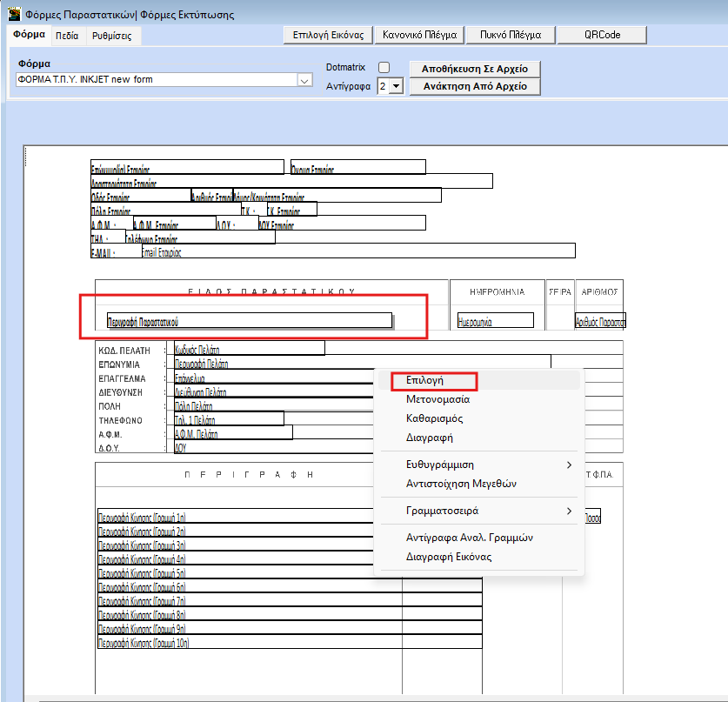Viewport: 728px width, 702px height.
Task: Open the Φόρμα selection dropdown
Action: (x=304, y=80)
